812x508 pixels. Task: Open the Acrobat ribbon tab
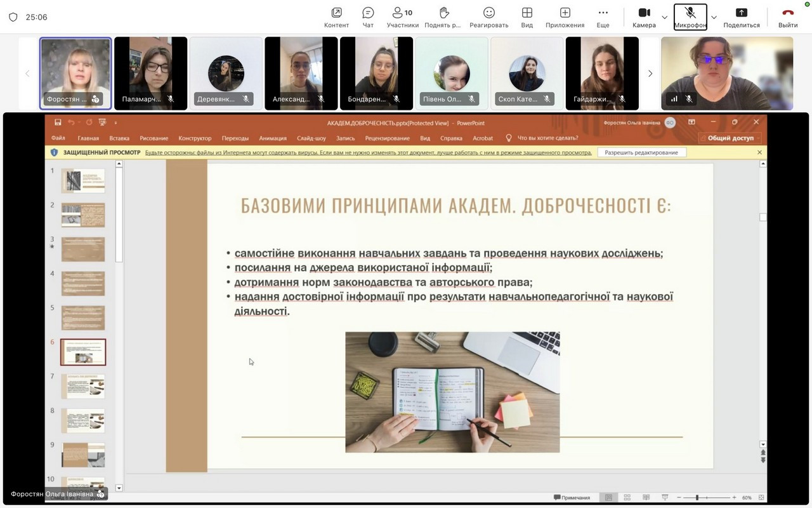click(x=483, y=138)
